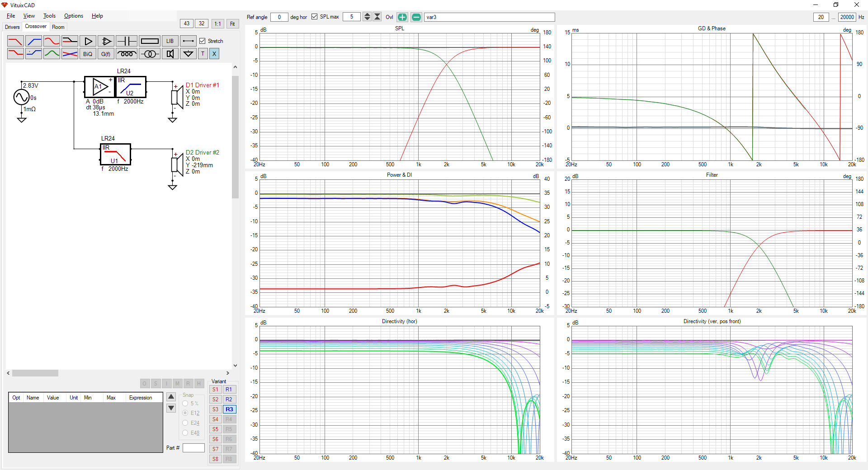Click the 20000 Hz upper frequency field
Screen dimensions: 868x470
(847, 17)
